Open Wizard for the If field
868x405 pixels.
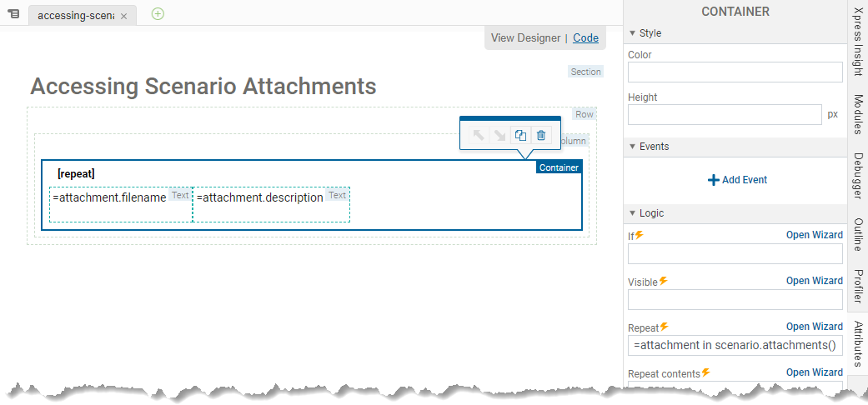[x=814, y=235]
